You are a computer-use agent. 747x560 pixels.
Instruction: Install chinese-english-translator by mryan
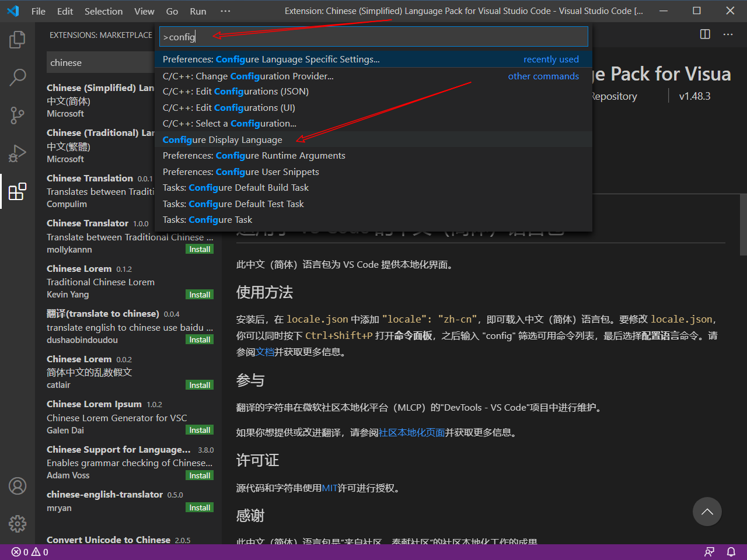coord(200,508)
